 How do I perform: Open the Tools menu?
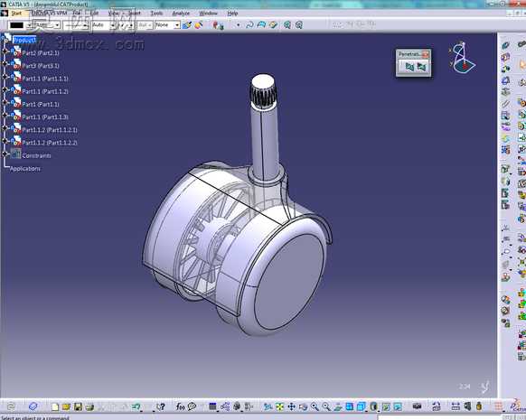156,13
